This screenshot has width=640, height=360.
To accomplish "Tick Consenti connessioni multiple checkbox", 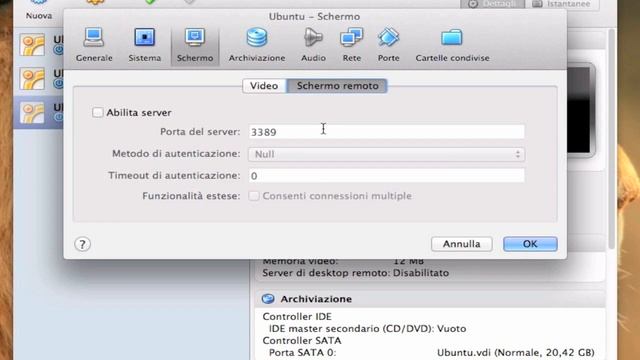I will 254,196.
